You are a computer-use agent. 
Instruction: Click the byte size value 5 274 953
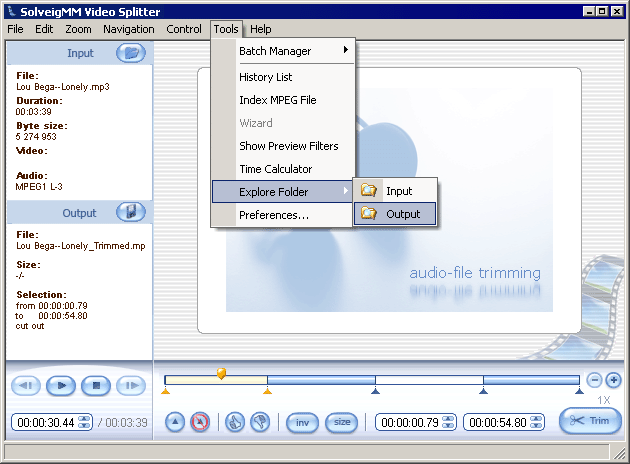point(36,137)
